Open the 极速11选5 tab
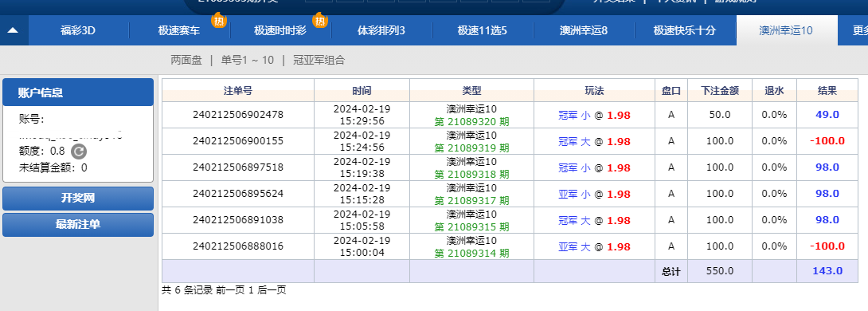The width and height of the screenshot is (868, 311). coord(482,30)
